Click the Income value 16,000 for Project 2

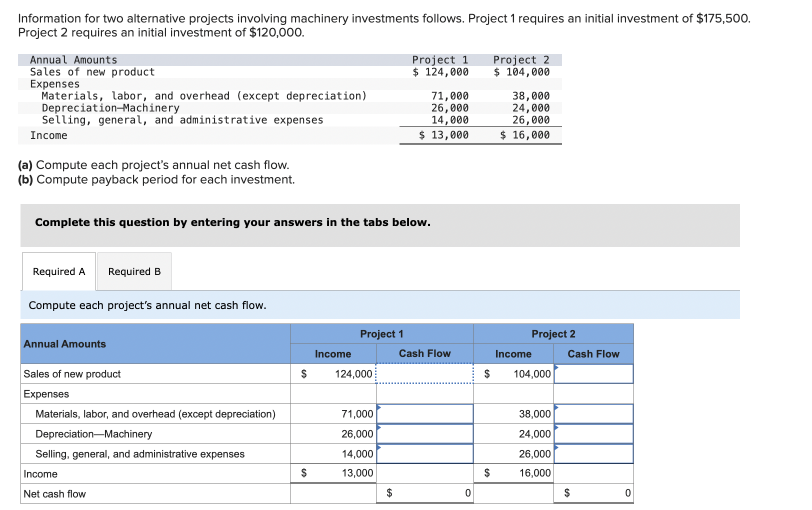(534, 472)
